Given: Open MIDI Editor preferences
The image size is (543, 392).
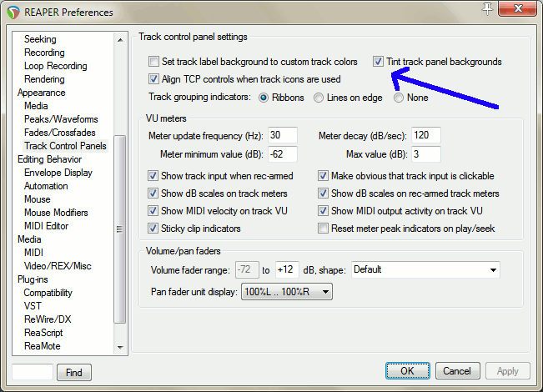Looking at the screenshot, I should [x=47, y=226].
